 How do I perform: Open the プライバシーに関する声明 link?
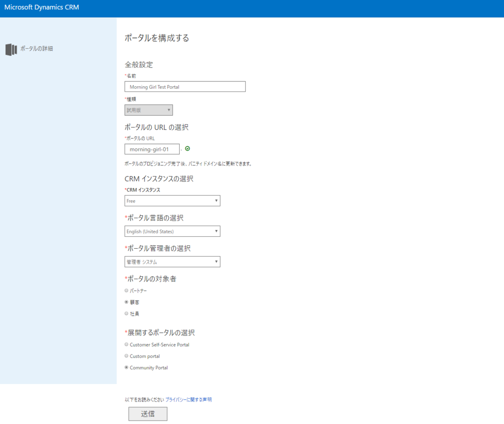189,399
